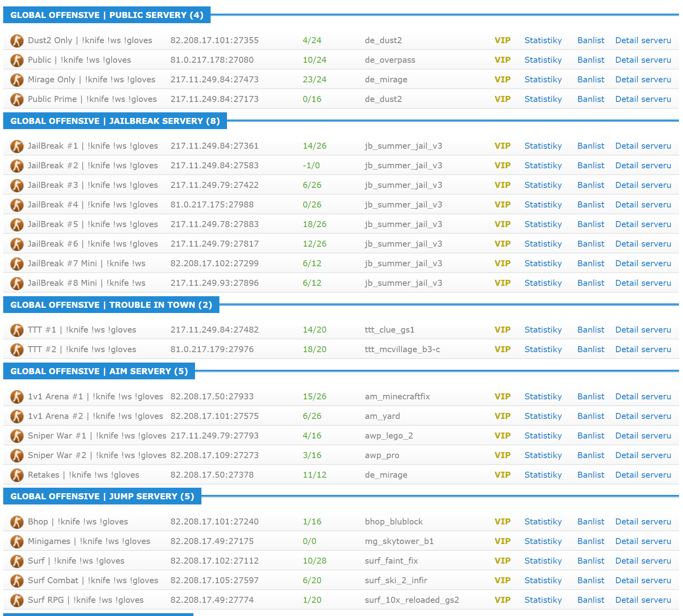Viewport: 683px width, 616px height.
Task: Click player count 23/24
Action: click(x=315, y=80)
